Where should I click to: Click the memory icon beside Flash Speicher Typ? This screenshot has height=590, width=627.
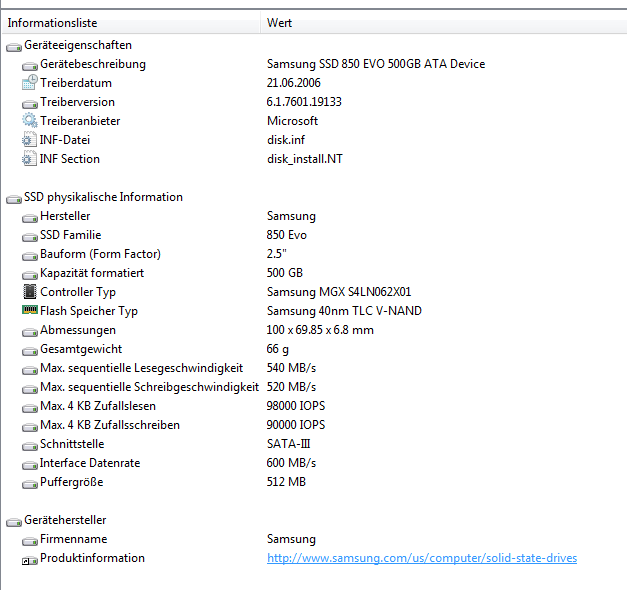tap(30, 309)
